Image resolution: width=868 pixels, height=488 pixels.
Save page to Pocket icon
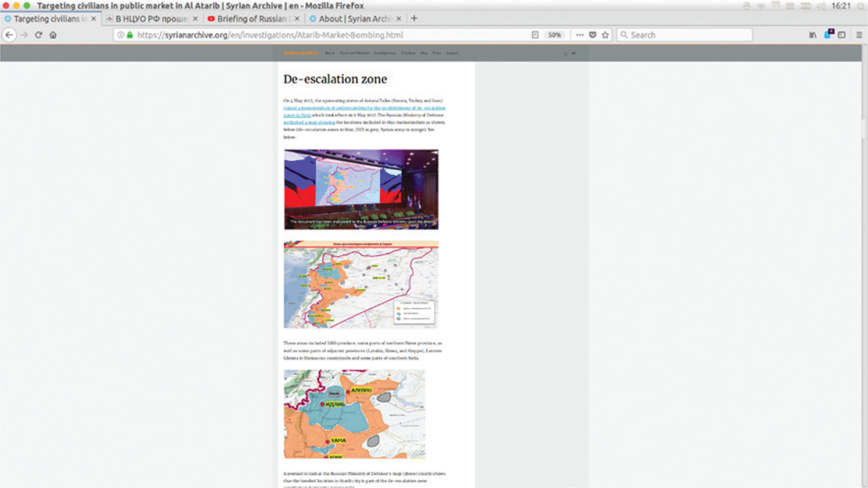[593, 35]
